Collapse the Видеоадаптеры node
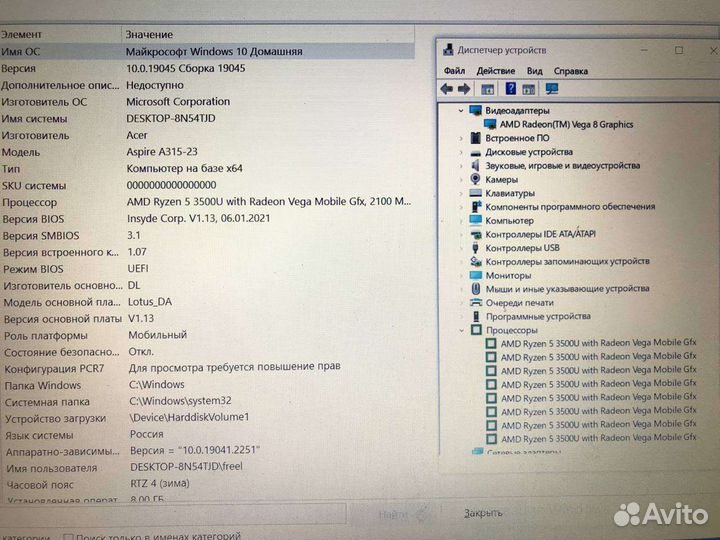This screenshot has height=540, width=720. pyautogui.click(x=461, y=111)
